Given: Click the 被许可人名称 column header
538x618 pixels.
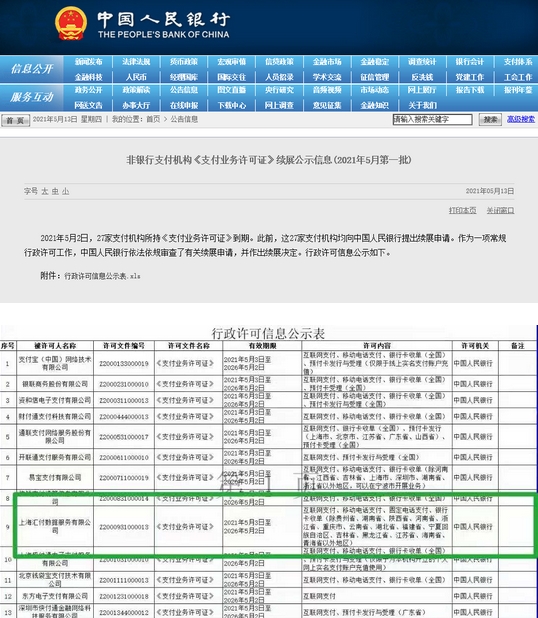Looking at the screenshot, I should (x=55, y=346).
